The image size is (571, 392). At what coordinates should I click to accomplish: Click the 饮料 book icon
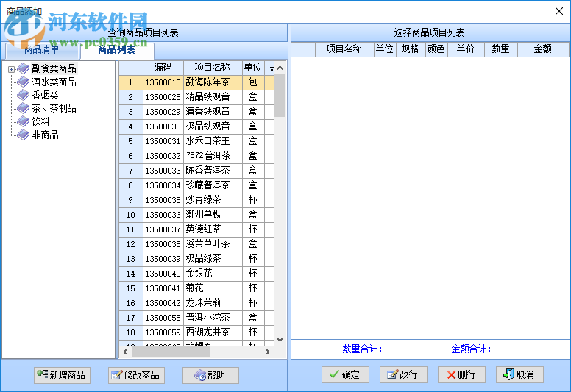tap(23, 121)
